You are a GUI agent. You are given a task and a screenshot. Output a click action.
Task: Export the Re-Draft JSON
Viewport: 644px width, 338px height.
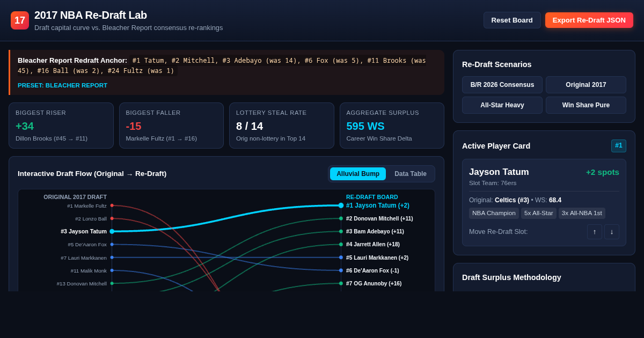[x=589, y=20]
